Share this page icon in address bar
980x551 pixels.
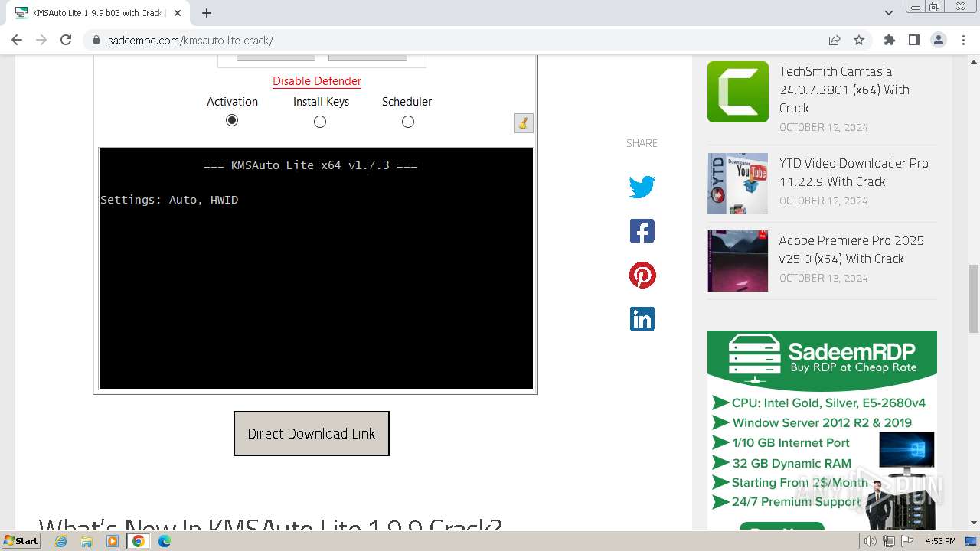[x=835, y=40]
